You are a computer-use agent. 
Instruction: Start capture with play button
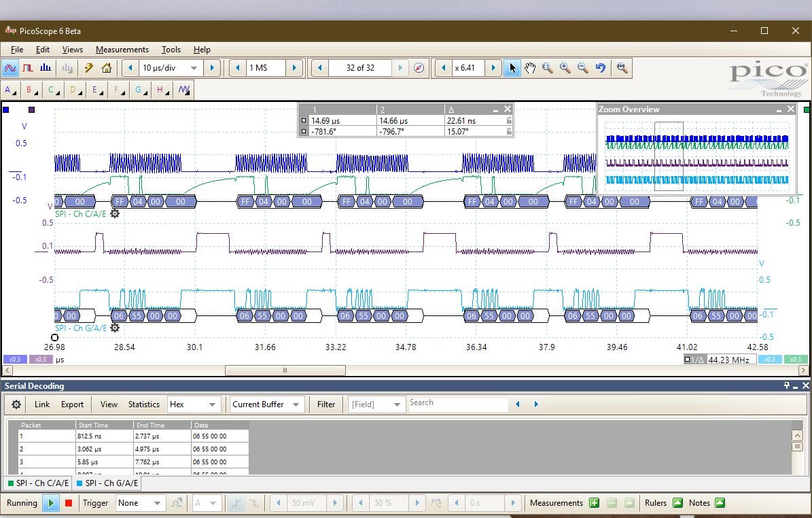click(x=51, y=503)
